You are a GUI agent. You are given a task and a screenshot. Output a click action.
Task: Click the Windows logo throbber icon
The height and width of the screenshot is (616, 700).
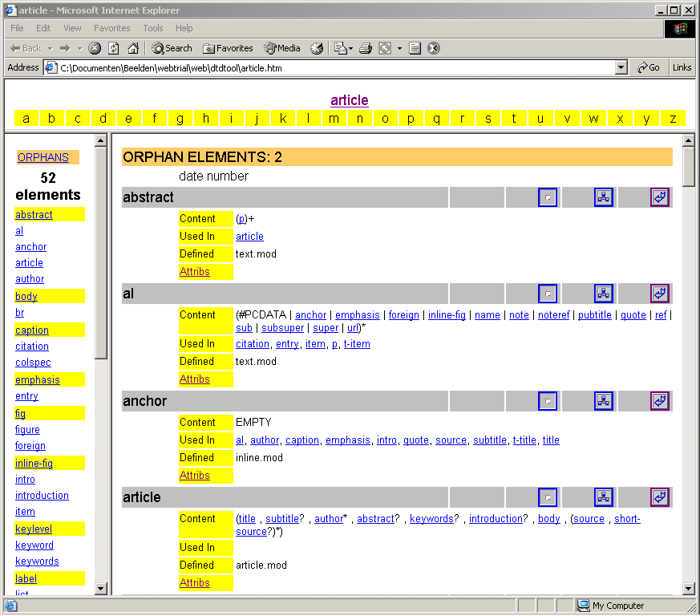coord(679,29)
